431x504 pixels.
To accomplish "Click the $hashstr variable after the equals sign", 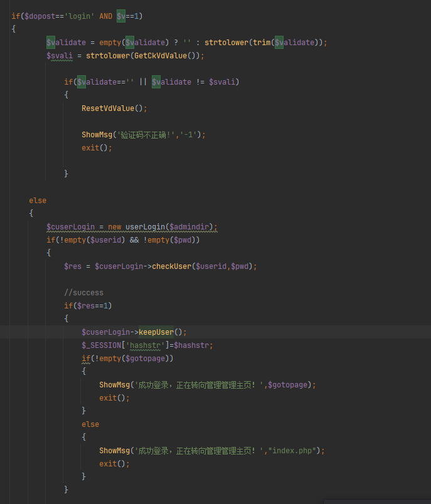I will tap(193, 345).
